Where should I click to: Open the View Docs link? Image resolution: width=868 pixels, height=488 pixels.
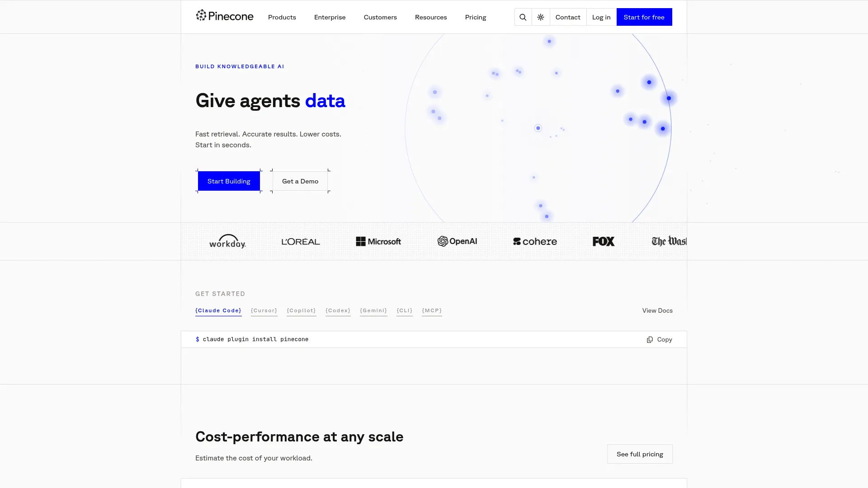pyautogui.click(x=657, y=310)
